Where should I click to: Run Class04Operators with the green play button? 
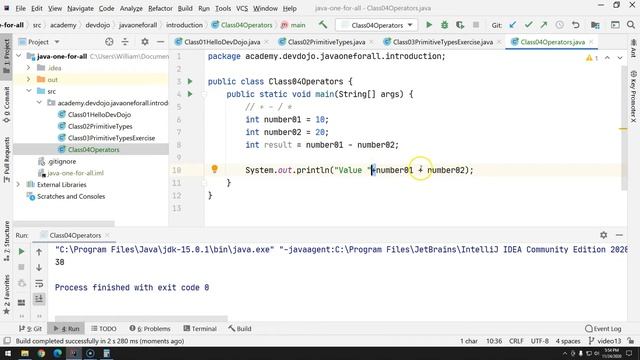(x=429, y=25)
